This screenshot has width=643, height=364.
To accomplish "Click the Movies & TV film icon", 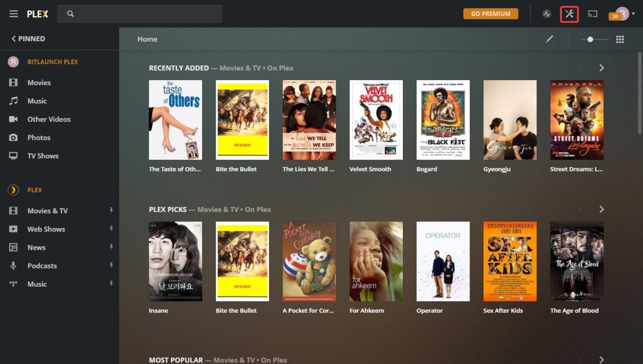I will point(13,211).
